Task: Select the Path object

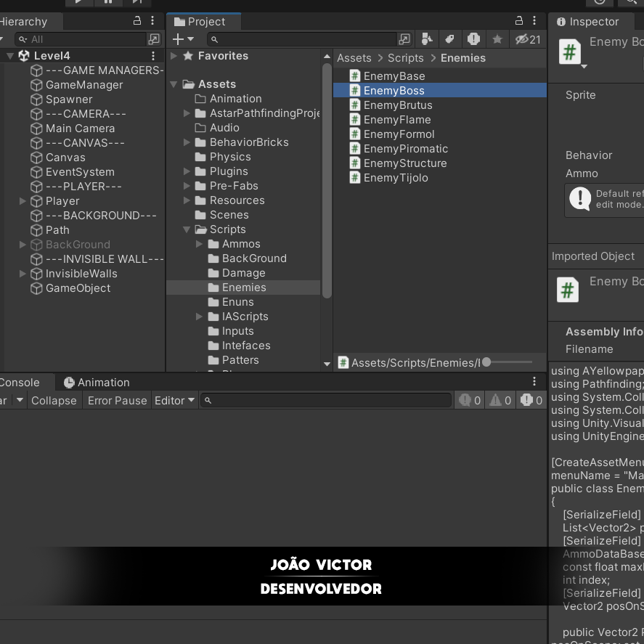Action: point(57,230)
